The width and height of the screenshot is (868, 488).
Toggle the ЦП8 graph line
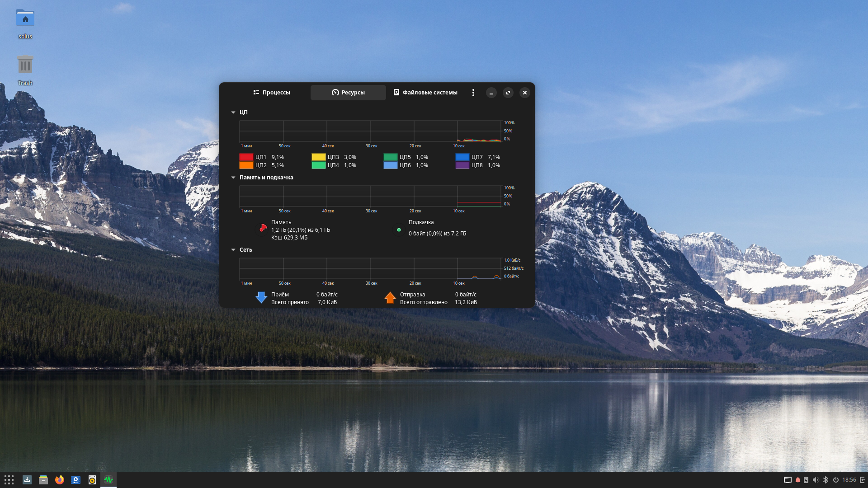(462, 165)
